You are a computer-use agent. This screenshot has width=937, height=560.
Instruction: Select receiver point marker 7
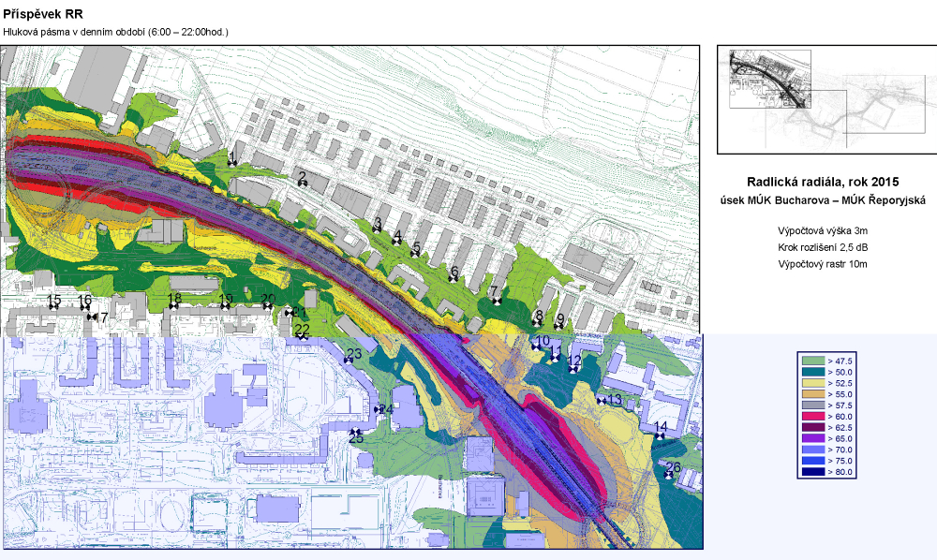click(x=495, y=300)
